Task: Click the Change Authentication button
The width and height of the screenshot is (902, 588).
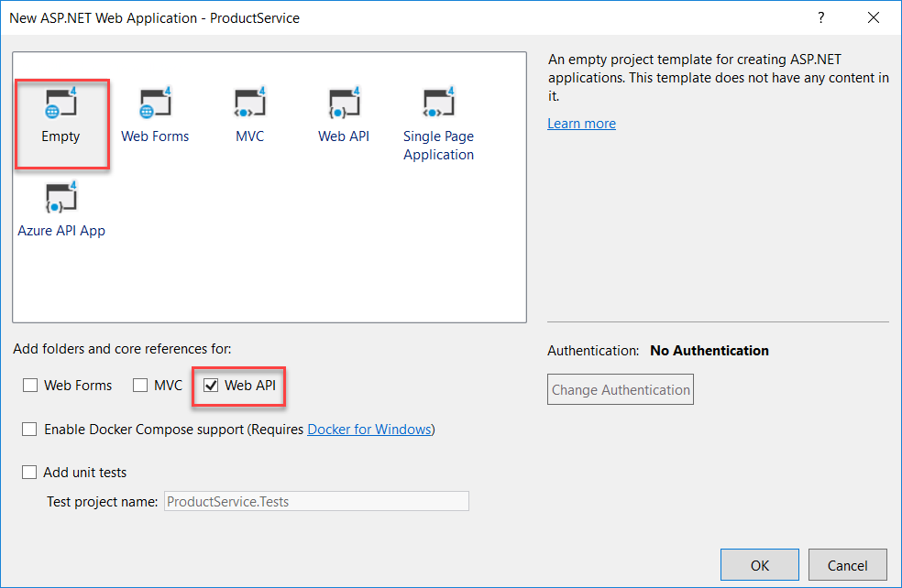Action: [620, 389]
